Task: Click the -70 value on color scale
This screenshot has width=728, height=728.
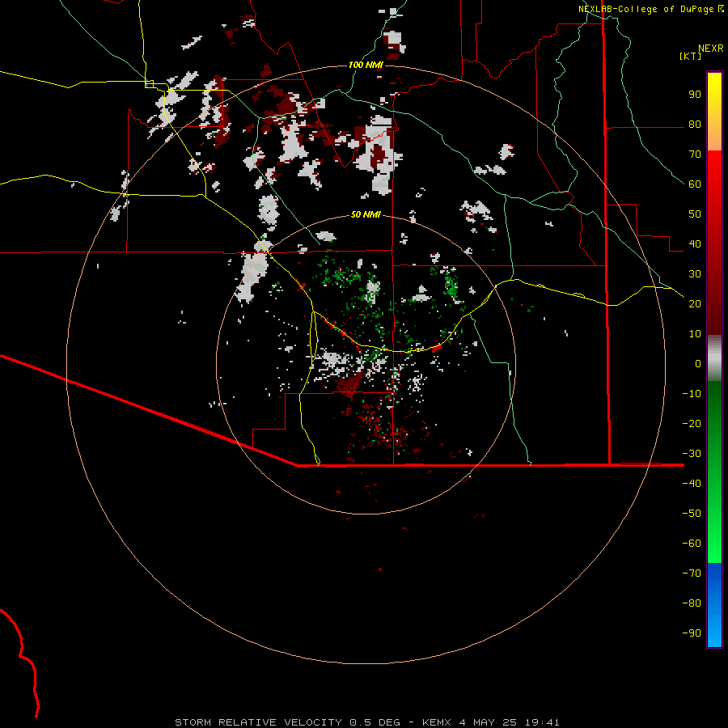Action: click(692, 573)
